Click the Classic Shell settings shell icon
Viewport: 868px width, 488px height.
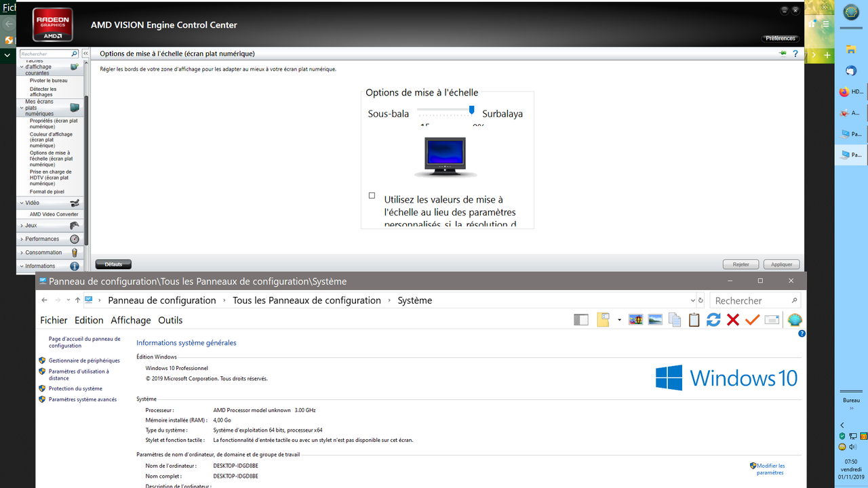click(x=795, y=320)
